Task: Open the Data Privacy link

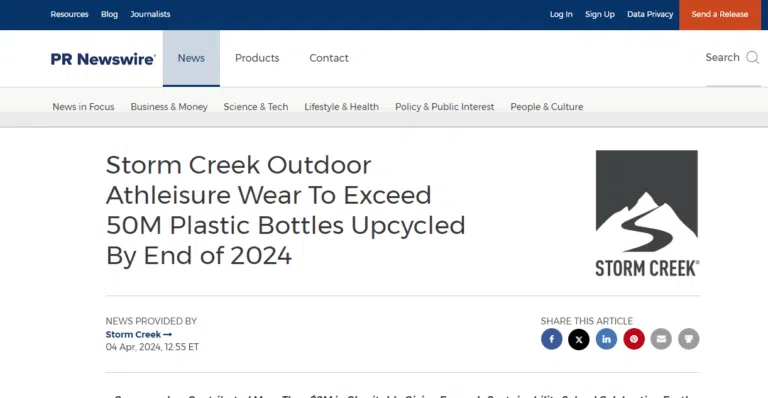Action: coord(650,14)
